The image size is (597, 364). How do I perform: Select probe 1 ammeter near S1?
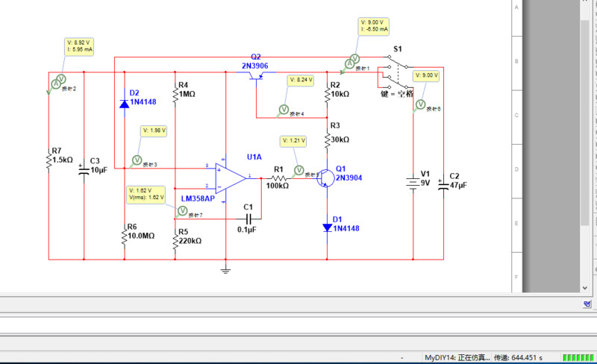355,59
